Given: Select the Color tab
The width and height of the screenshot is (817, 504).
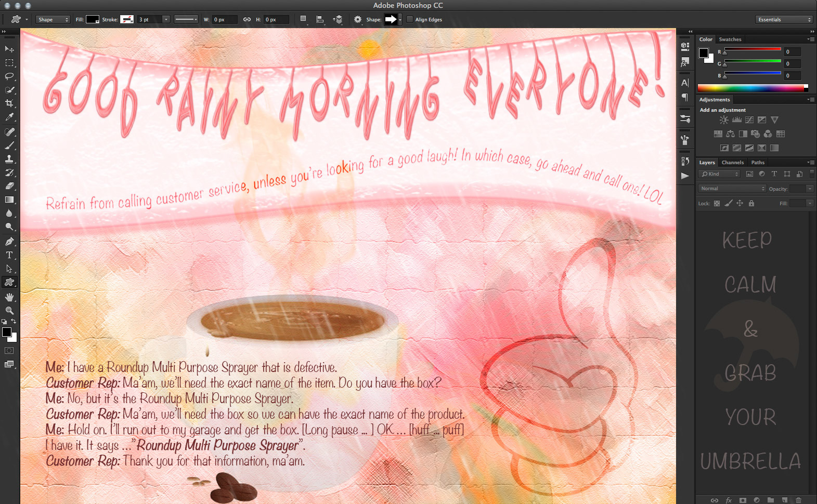Looking at the screenshot, I should pyautogui.click(x=706, y=39).
